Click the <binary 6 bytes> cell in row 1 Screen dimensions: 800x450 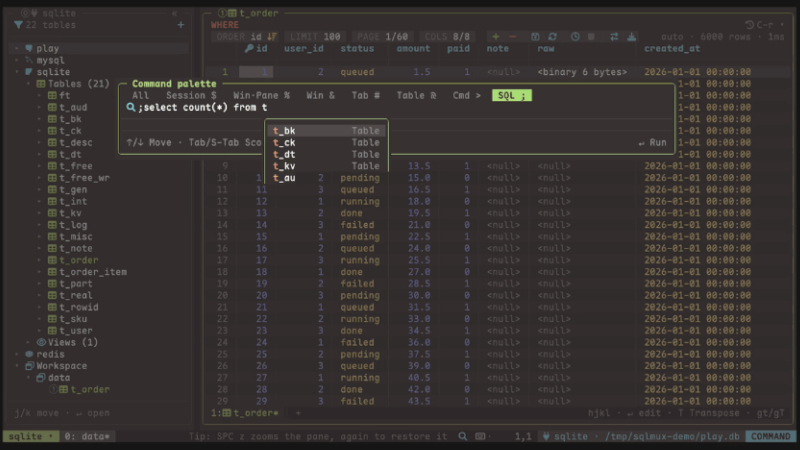pyautogui.click(x=582, y=72)
